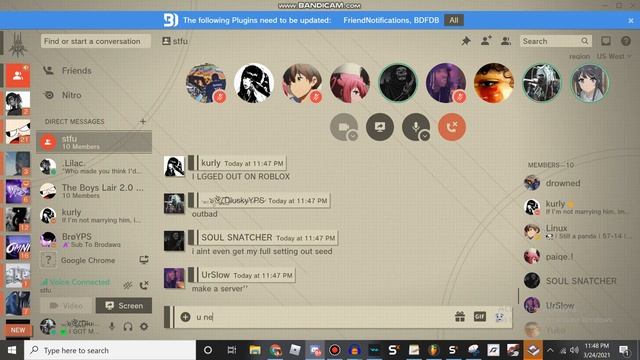Image resolution: width=640 pixels, height=360 pixels.
Task: Open the Windows Start menu
Action: tap(12, 350)
